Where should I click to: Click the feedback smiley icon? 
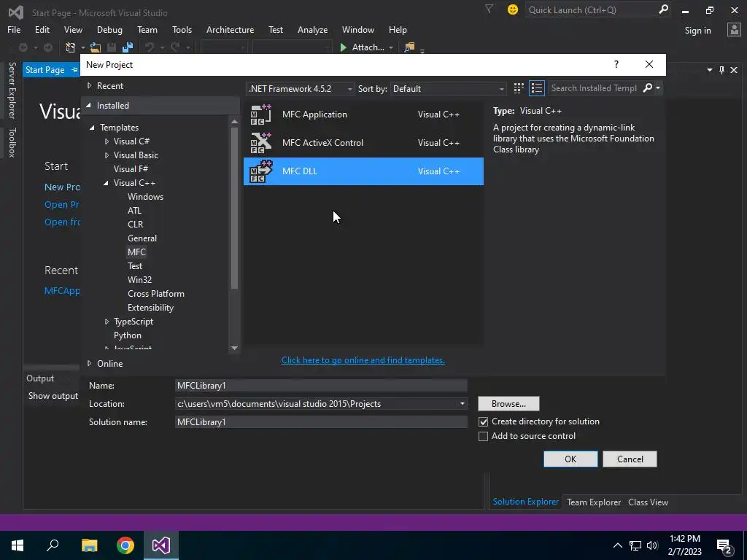[513, 9]
